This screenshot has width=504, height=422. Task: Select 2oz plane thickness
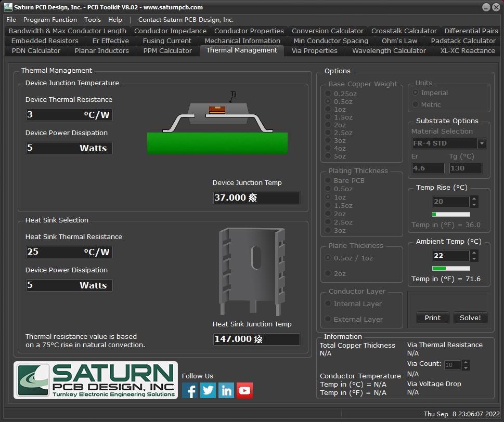(x=328, y=273)
